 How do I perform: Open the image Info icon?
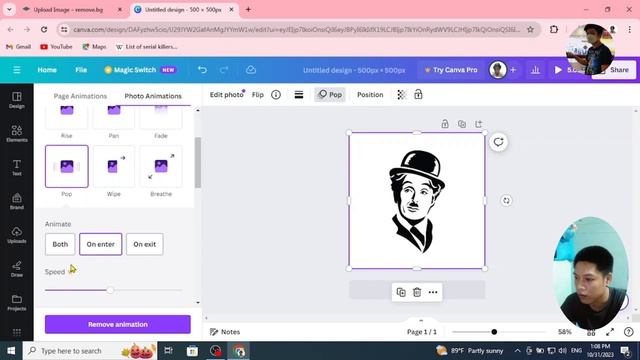click(x=276, y=95)
